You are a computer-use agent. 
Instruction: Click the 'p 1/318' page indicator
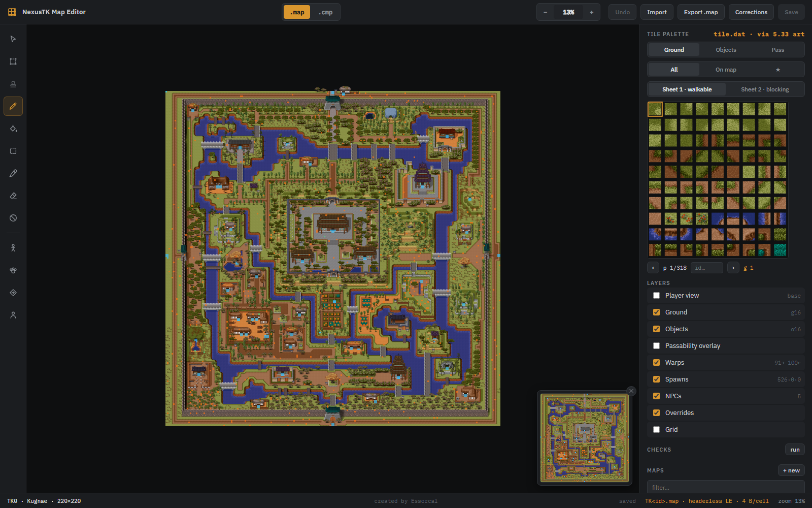coord(675,268)
